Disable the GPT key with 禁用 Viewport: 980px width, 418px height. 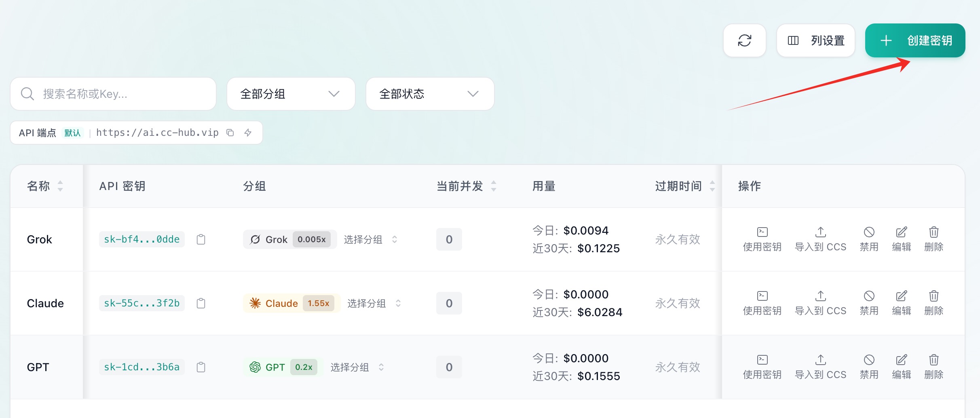(x=869, y=367)
